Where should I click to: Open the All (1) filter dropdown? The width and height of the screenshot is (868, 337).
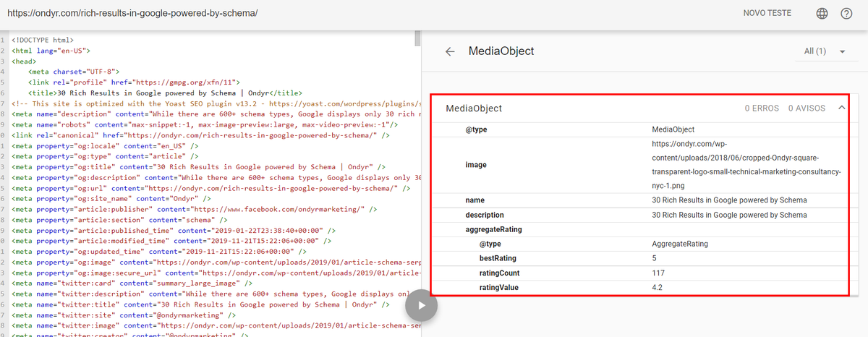tap(825, 51)
